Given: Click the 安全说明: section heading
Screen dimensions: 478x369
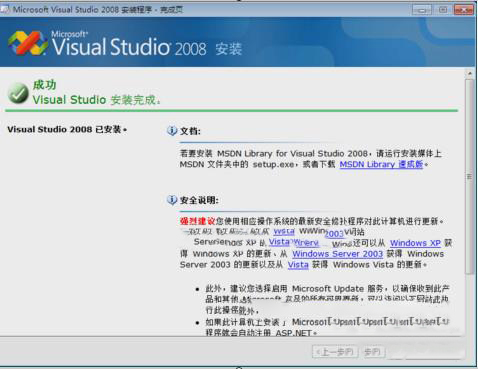Looking at the screenshot, I should click(199, 200).
